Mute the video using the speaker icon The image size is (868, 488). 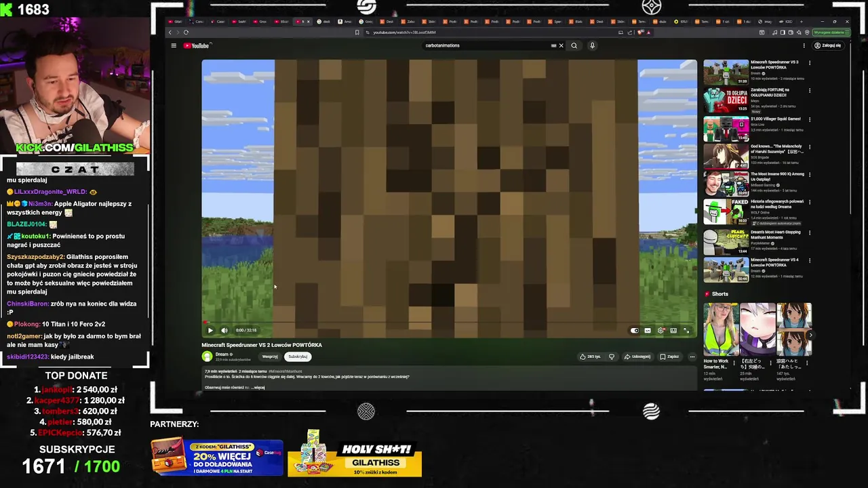tap(224, 331)
